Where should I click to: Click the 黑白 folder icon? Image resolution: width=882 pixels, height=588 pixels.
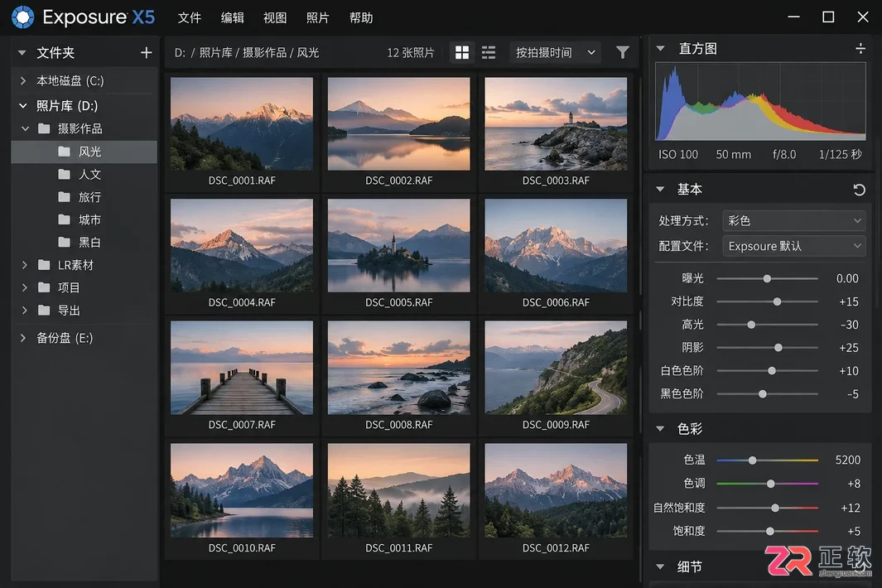[x=64, y=242]
